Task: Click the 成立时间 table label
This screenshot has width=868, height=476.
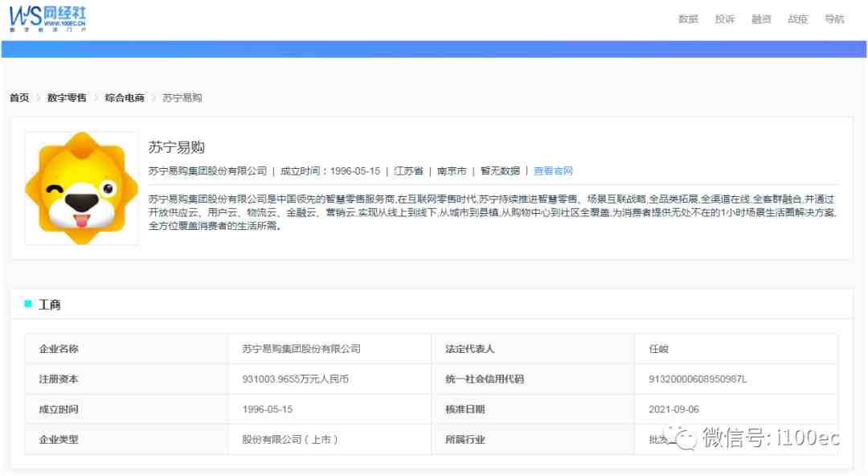Action: (59, 409)
